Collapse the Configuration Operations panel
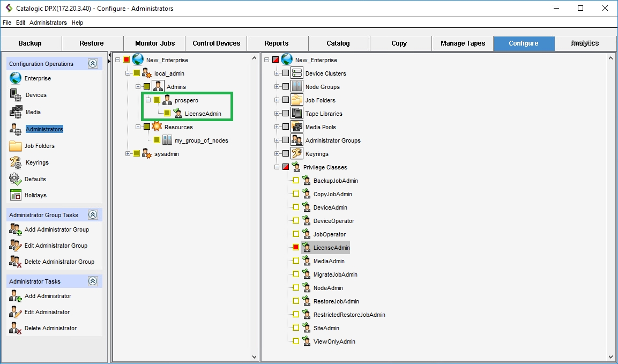Image resolution: width=618 pixels, height=364 pixels. [x=93, y=64]
